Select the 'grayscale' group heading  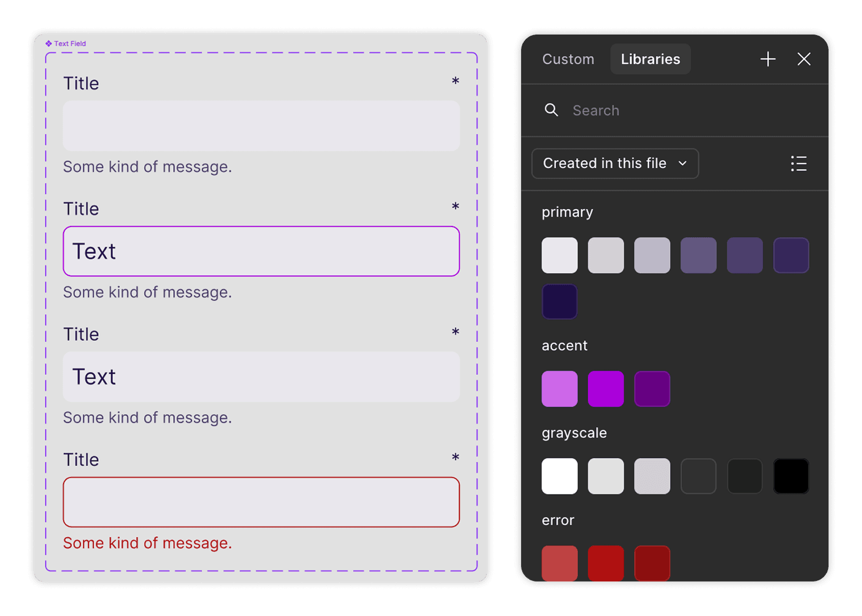pos(574,433)
